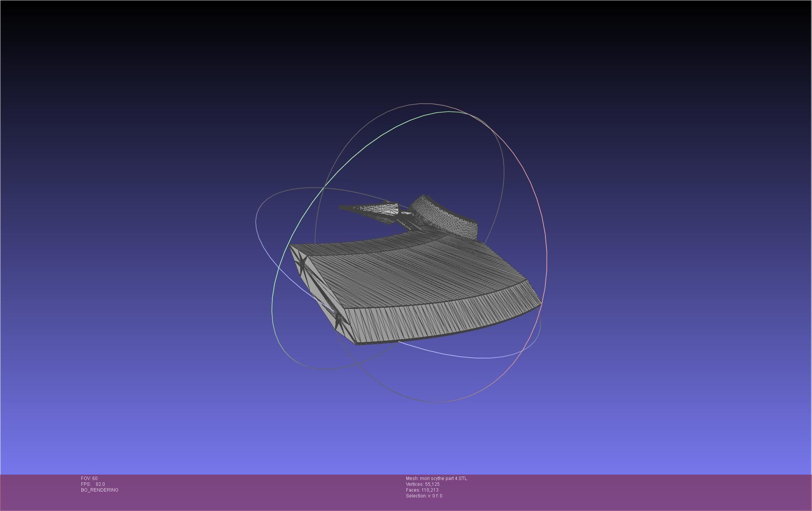Click the Selection: v: 0 f: 0 text
The width and height of the screenshot is (812, 511).
pos(424,496)
